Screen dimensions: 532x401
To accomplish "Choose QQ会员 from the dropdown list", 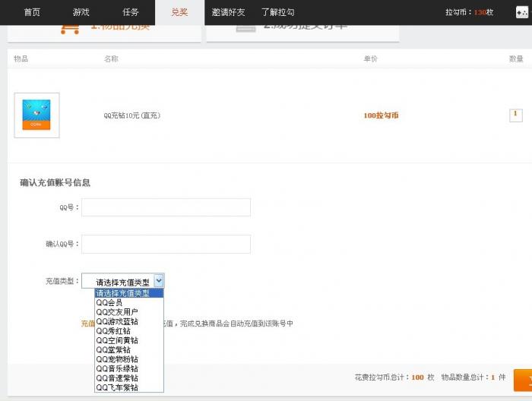I will (x=129, y=302).
